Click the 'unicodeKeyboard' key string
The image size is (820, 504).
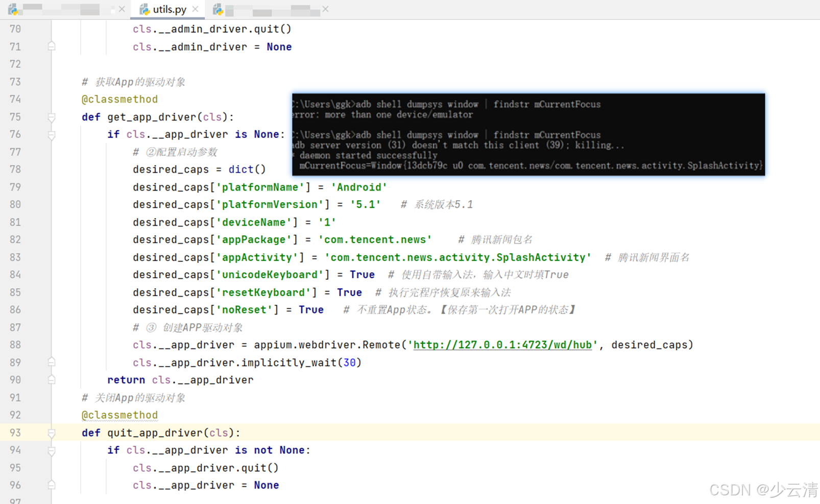(270, 274)
